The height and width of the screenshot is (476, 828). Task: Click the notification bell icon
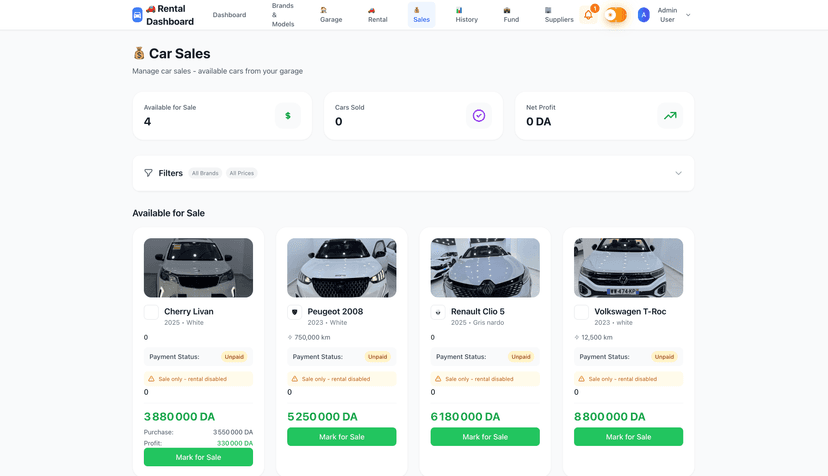(588, 15)
